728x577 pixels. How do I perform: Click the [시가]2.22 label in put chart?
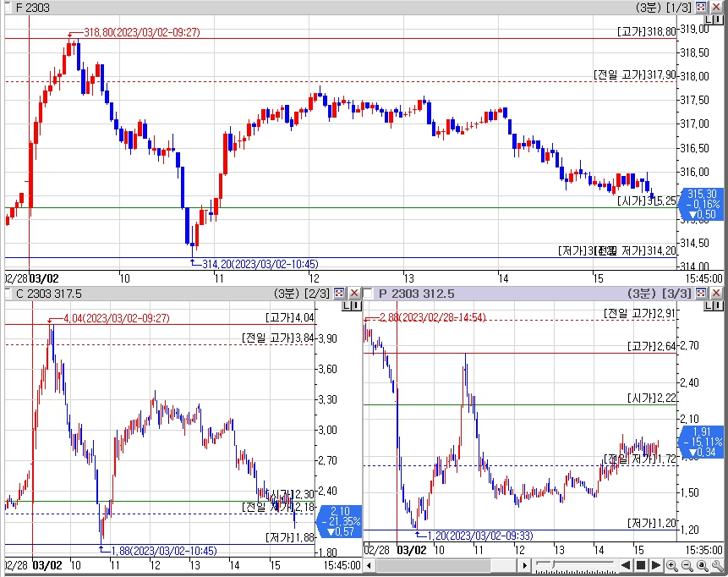[x=652, y=398]
